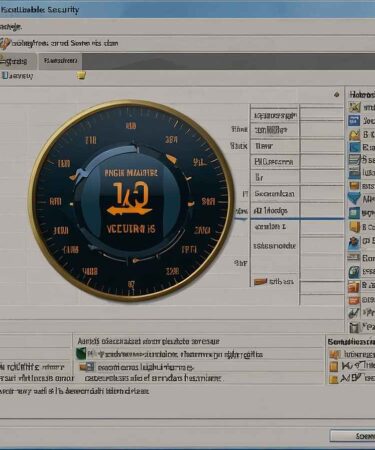Image resolution: width=375 pixels, height=450 pixels.
Task: Click the small blue icon under the first tab
Action: tap(4, 75)
